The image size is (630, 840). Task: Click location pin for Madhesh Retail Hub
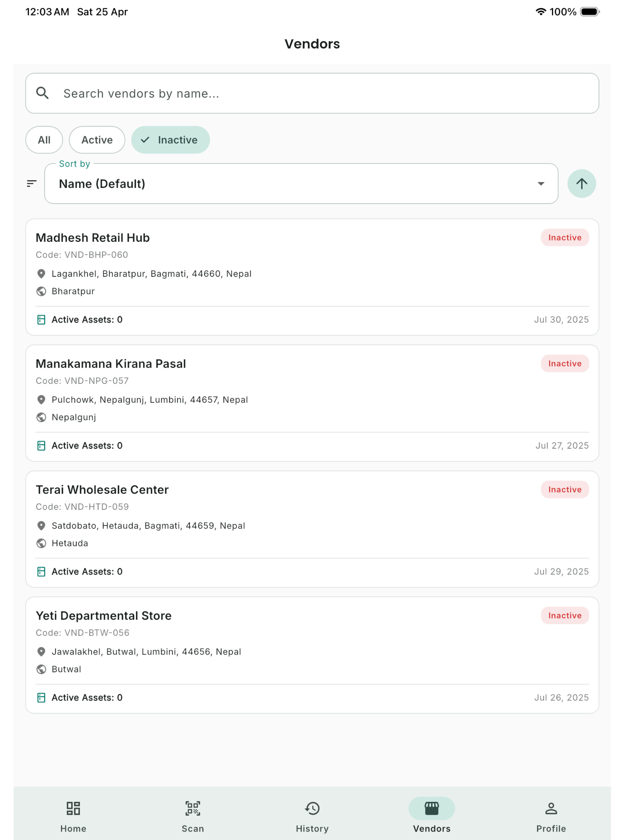42,274
